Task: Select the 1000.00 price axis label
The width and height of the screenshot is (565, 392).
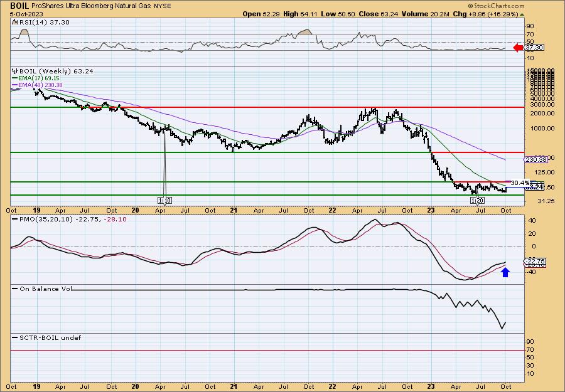Action: [542, 128]
